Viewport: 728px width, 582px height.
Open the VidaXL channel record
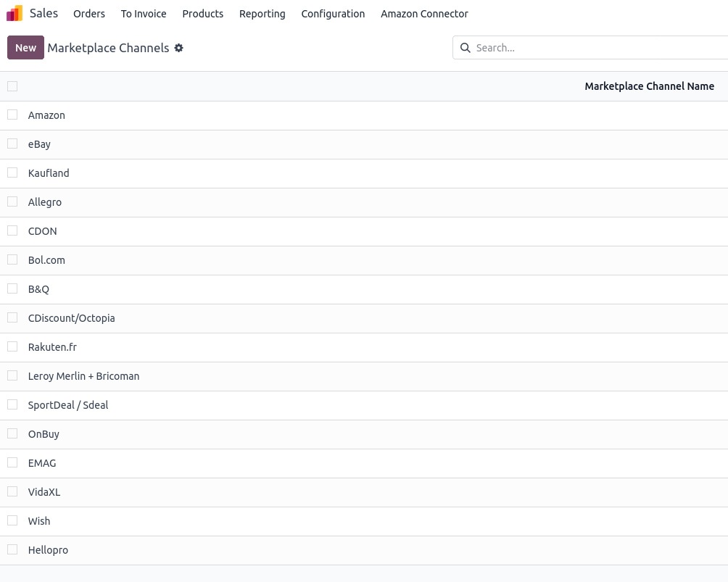point(44,492)
